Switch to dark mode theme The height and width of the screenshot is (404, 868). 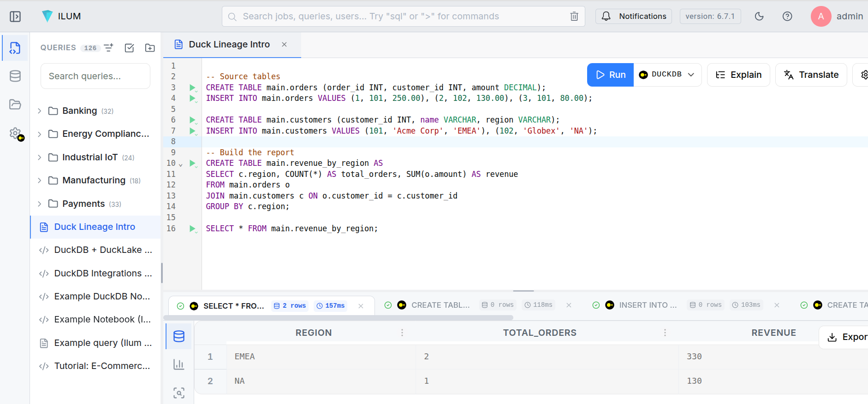pos(759,17)
